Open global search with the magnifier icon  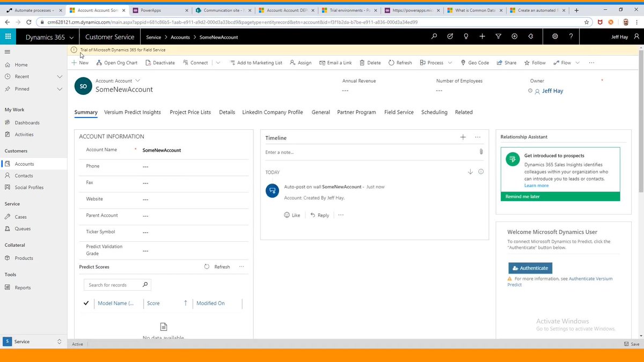pos(434,36)
